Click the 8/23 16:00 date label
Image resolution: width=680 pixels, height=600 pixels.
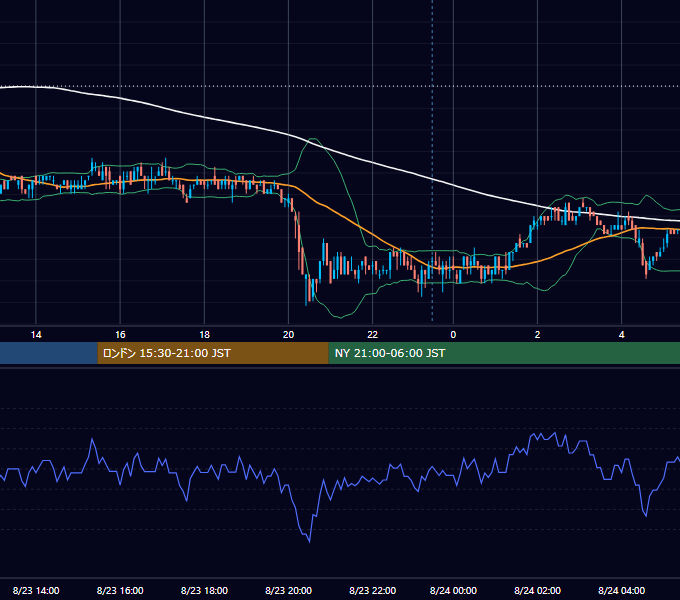[x=120, y=590]
